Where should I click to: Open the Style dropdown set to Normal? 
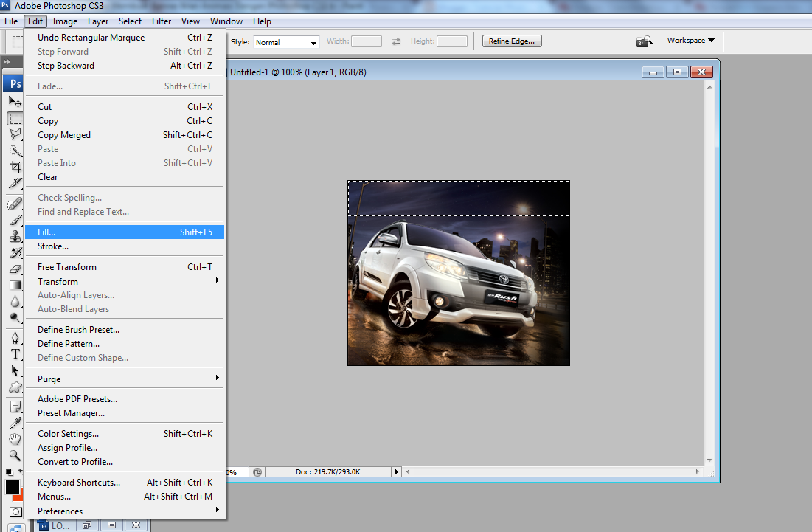coord(286,42)
